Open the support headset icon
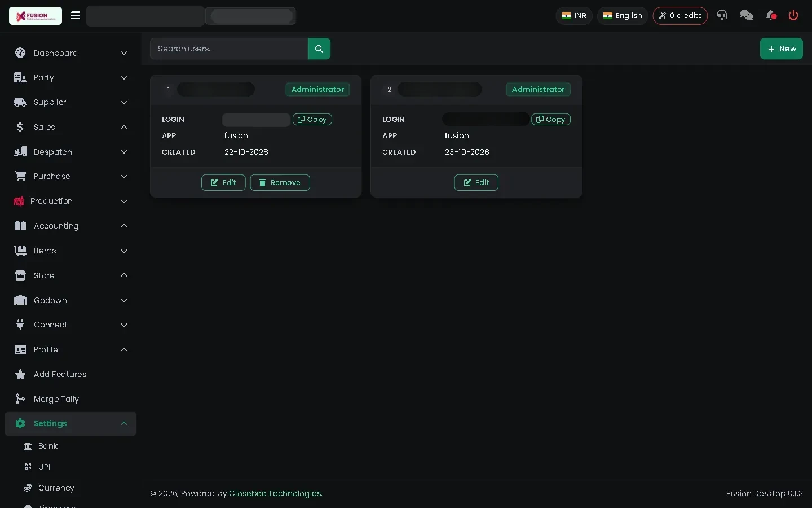 722,15
